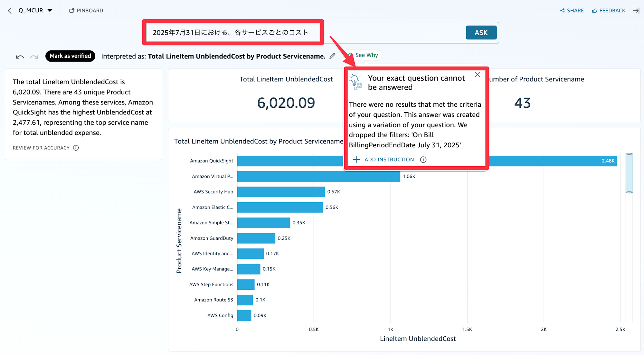Click bottom handle of chart scroll slider
This screenshot has width=644, height=355.
pos(629,192)
